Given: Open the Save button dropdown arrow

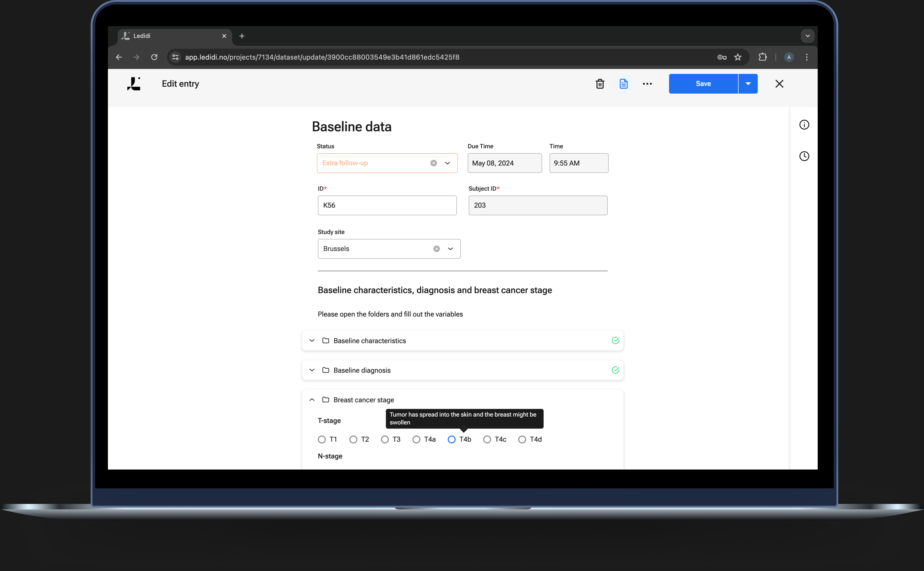Looking at the screenshot, I should 748,84.
